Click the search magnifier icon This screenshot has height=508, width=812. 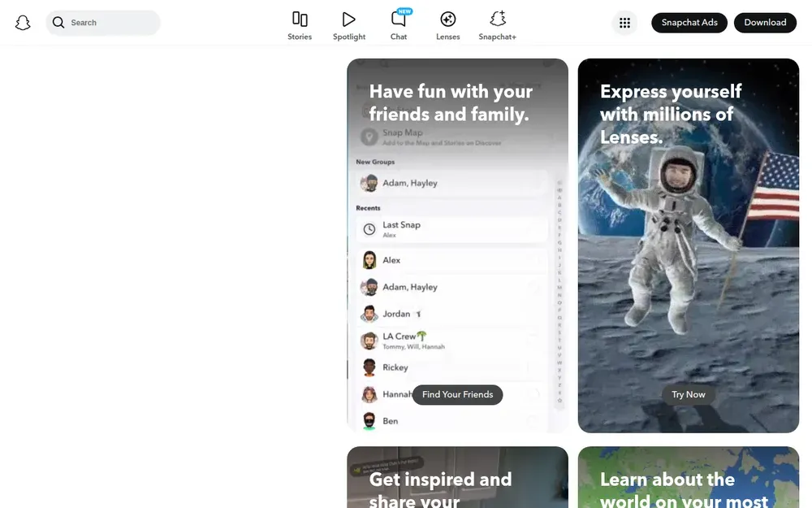click(x=58, y=22)
